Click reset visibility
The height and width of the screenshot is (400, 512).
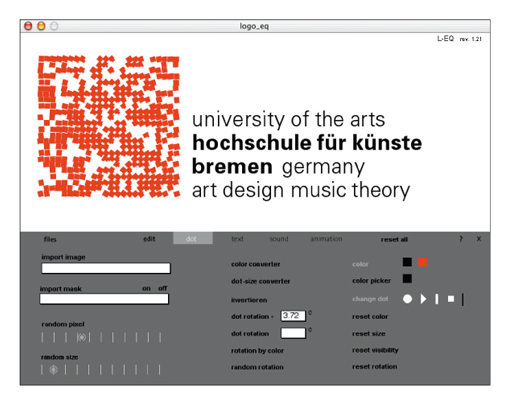(x=375, y=350)
